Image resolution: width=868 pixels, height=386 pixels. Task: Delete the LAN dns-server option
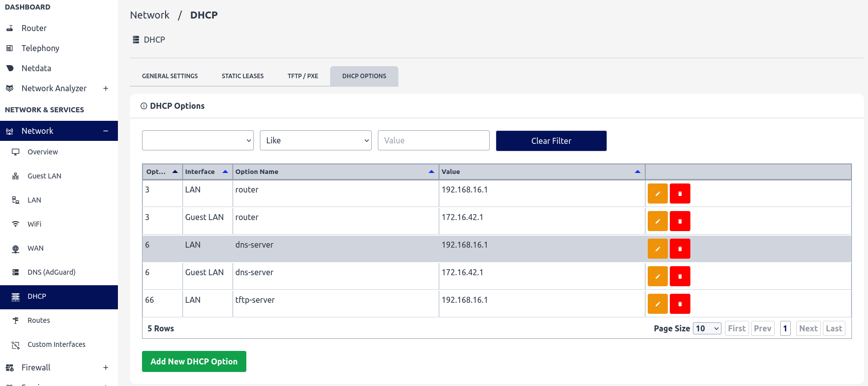coord(680,249)
